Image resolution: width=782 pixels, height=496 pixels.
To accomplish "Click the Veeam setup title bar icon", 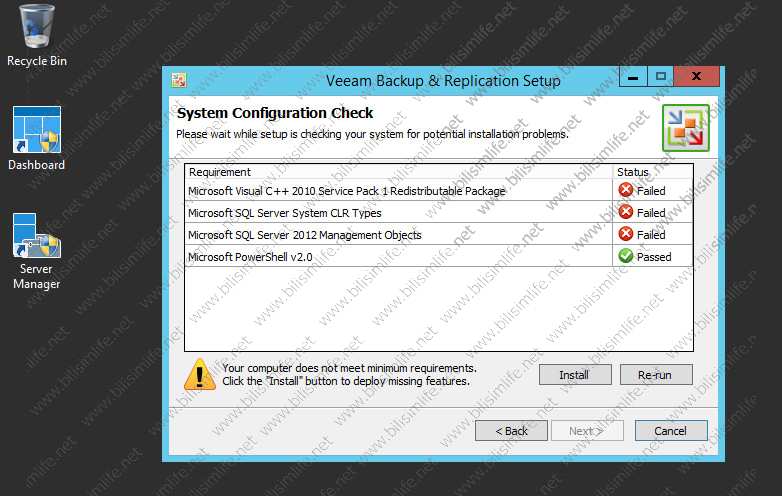I will [x=179, y=80].
